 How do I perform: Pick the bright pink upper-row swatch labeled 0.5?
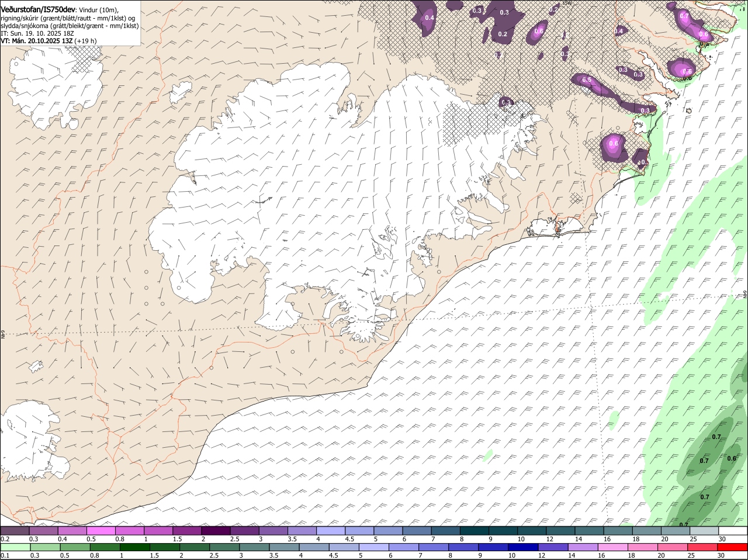point(101,531)
